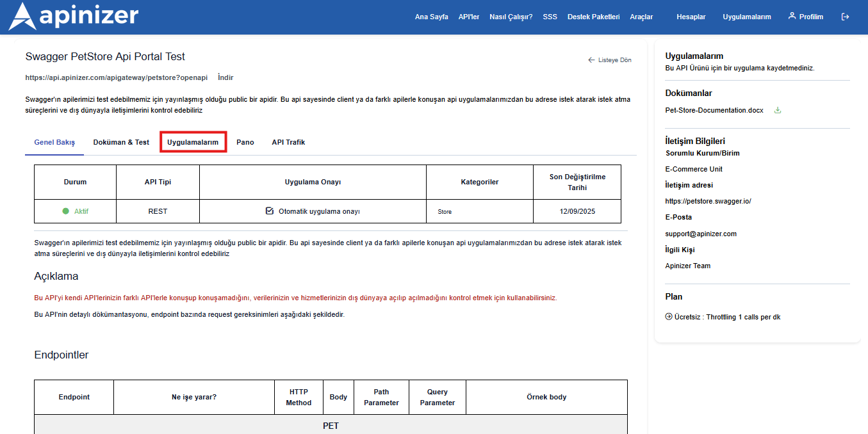Open Pet-Store-Documentation.docx document link

(x=714, y=110)
